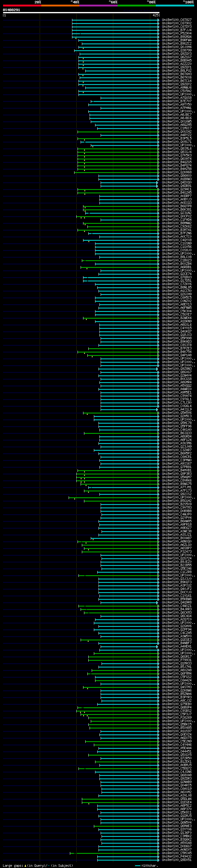Screen dimensions: 197x868
Task: Select hit label UniRef100_Q8IML6
Action: coord(176,149)
